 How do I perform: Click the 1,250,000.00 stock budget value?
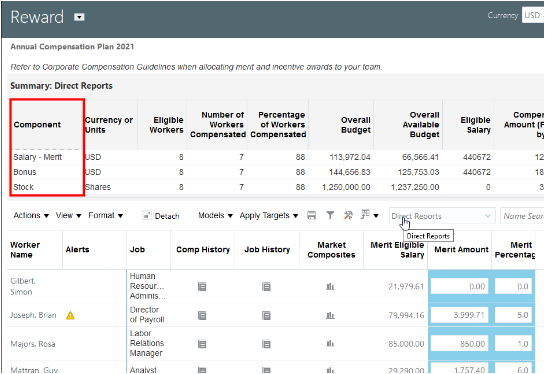(346, 187)
